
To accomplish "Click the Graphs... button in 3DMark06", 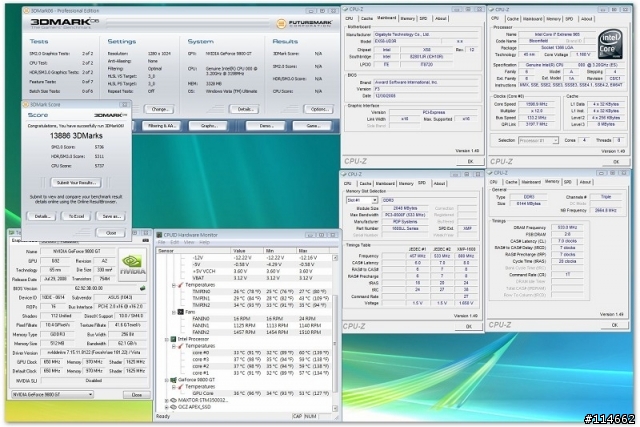I will [209, 126].
